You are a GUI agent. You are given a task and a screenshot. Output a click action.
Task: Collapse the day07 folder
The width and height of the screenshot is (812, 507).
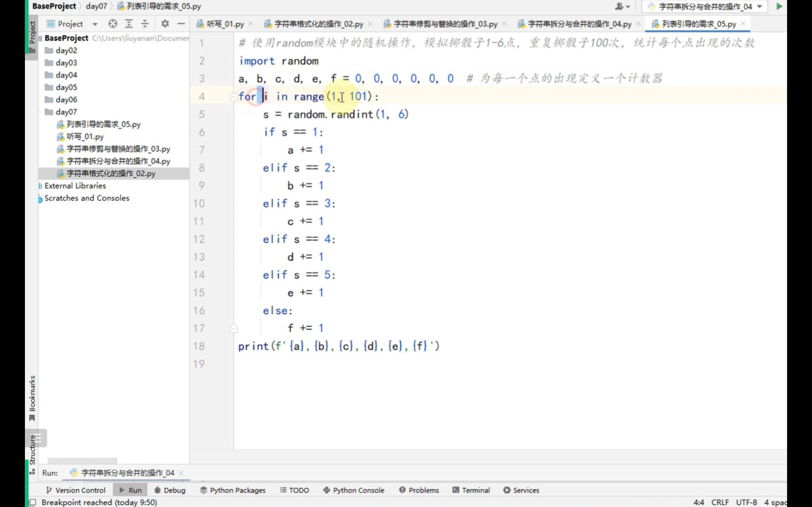(x=61, y=112)
